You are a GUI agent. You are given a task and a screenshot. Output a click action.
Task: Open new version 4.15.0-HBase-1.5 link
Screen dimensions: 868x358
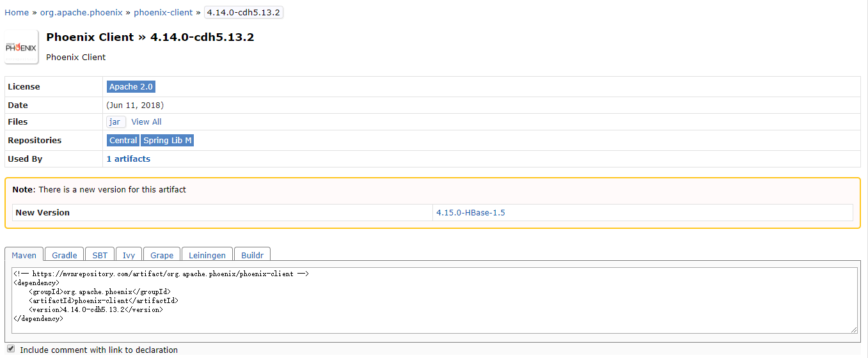471,212
